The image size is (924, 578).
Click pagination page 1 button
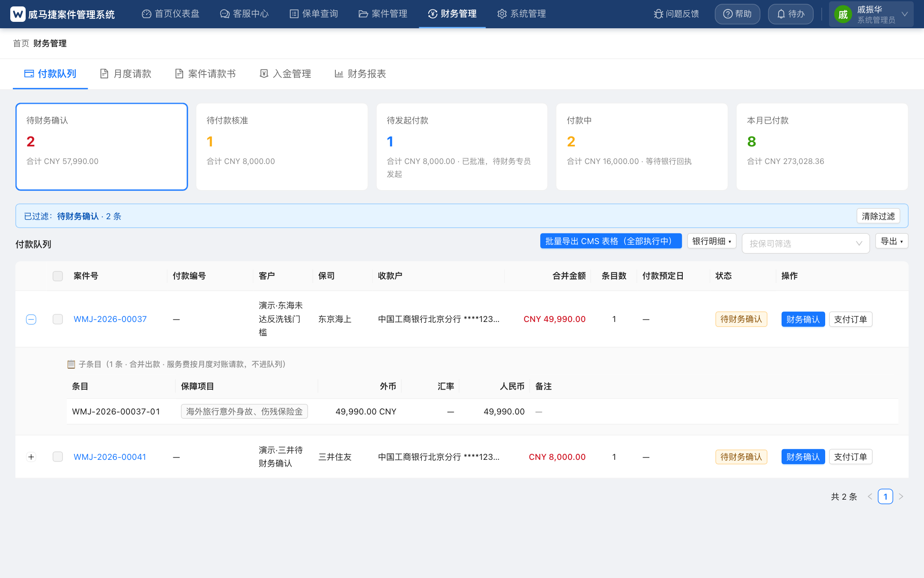(885, 497)
